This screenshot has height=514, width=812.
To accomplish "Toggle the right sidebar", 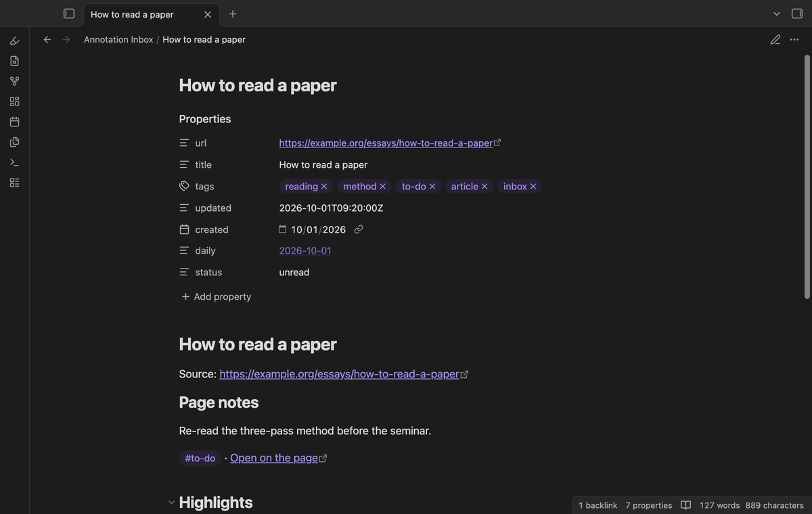I will click(x=797, y=14).
